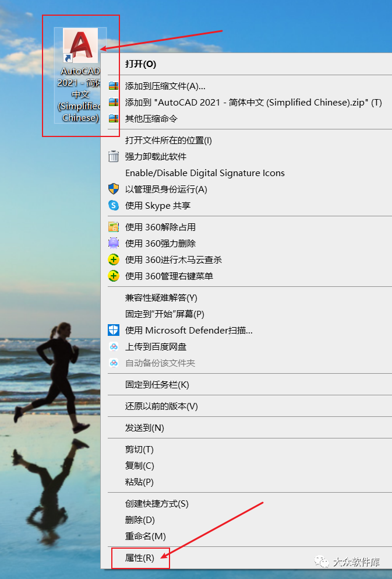Click the 360 icon beside 木马云查杀
Image resolution: width=392 pixels, height=579 pixels.
[x=114, y=259]
